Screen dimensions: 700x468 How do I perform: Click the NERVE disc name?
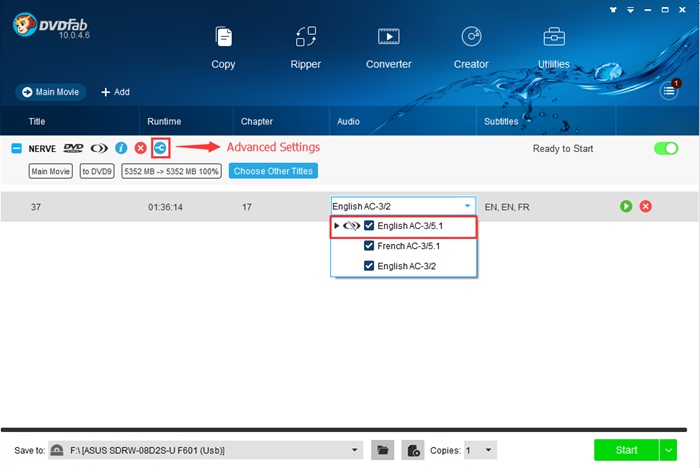coord(42,149)
